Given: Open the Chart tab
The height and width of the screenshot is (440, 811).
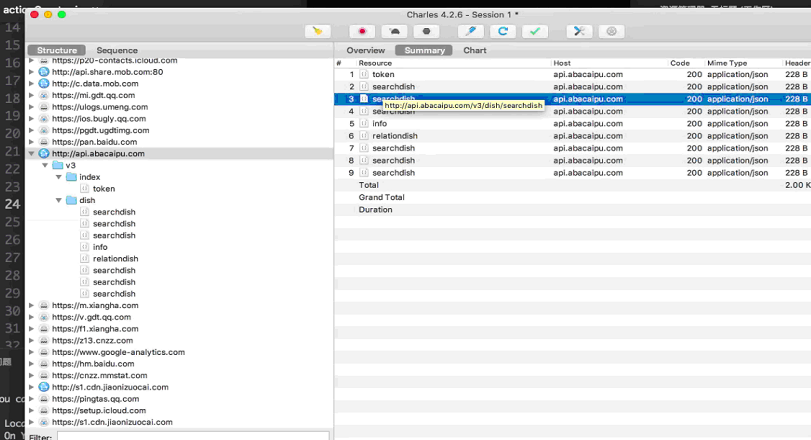Looking at the screenshot, I should click(475, 50).
